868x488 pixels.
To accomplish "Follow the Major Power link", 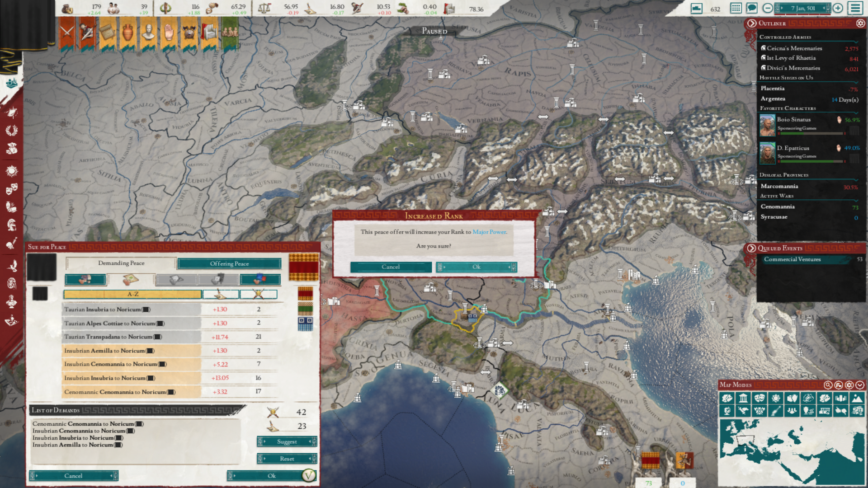I will pyautogui.click(x=490, y=232).
